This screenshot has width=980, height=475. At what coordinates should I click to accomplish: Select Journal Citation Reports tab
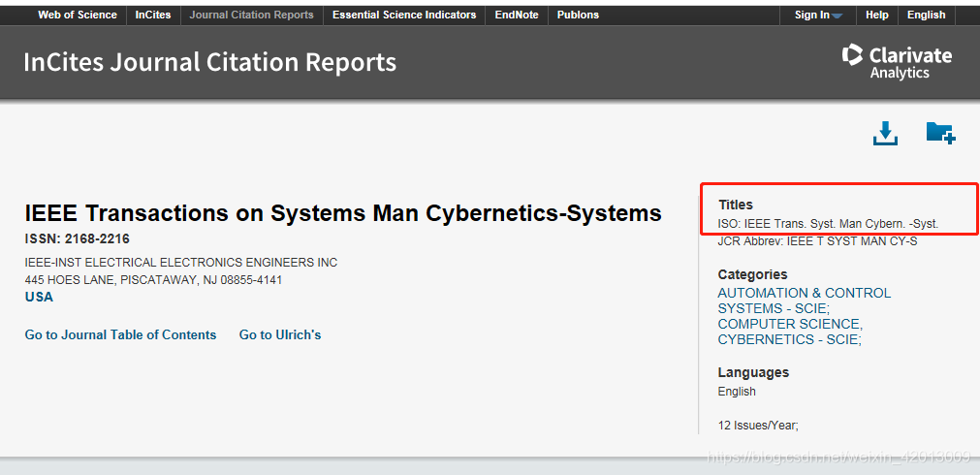(x=251, y=15)
